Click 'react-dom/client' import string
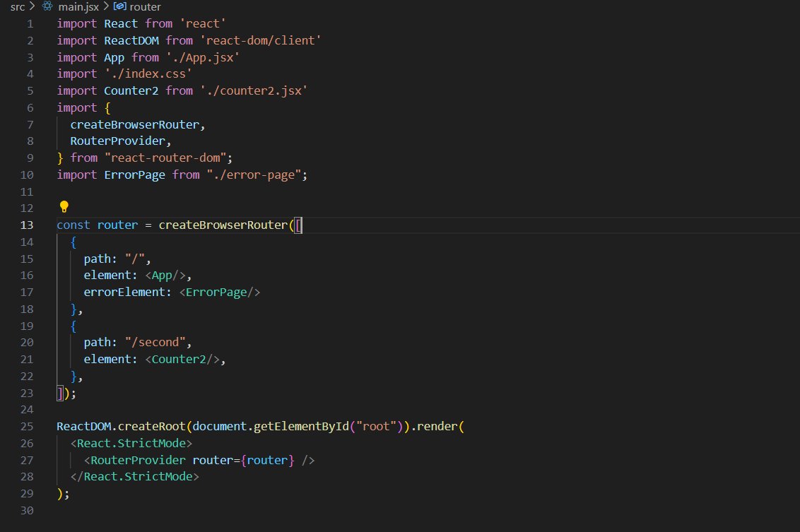The height and width of the screenshot is (532, 800). [260, 40]
